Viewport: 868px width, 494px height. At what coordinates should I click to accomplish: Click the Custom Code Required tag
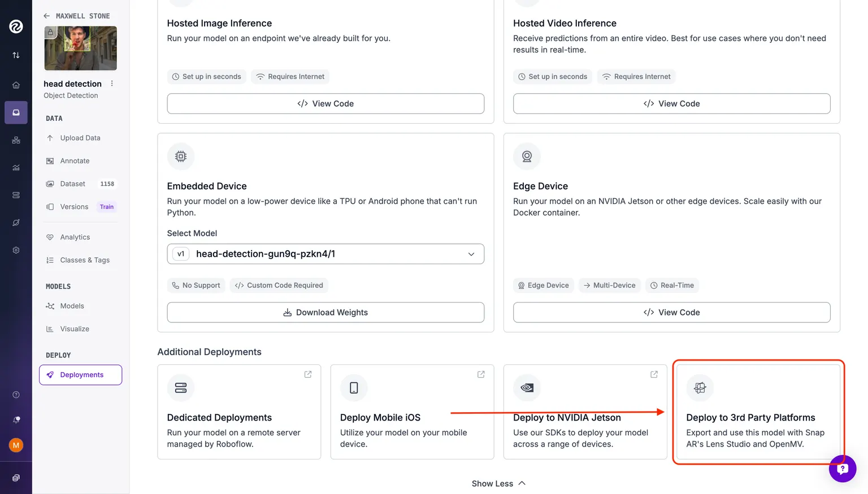279,286
